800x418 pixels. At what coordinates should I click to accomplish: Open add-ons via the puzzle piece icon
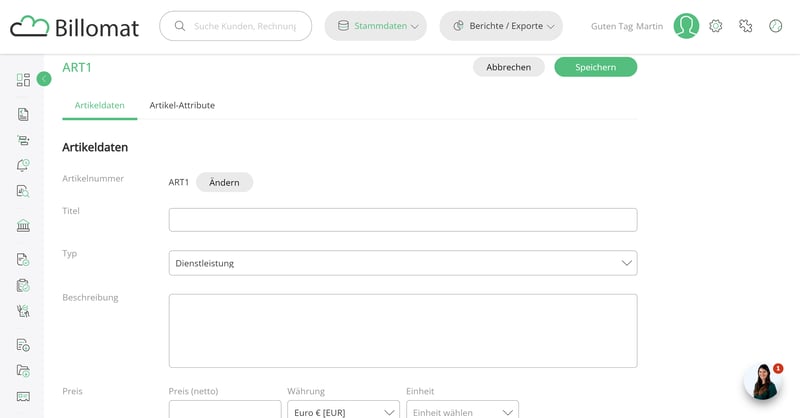point(745,26)
